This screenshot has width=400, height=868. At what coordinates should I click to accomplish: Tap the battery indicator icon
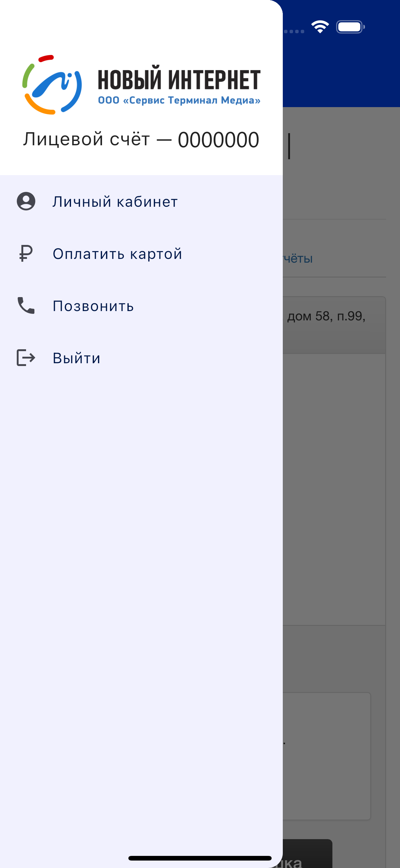350,27
